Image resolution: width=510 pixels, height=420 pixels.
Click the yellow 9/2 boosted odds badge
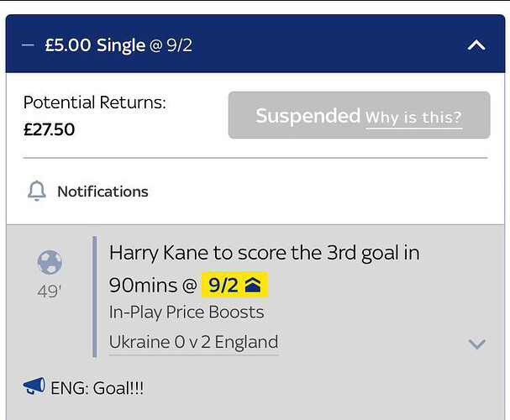pos(224,286)
